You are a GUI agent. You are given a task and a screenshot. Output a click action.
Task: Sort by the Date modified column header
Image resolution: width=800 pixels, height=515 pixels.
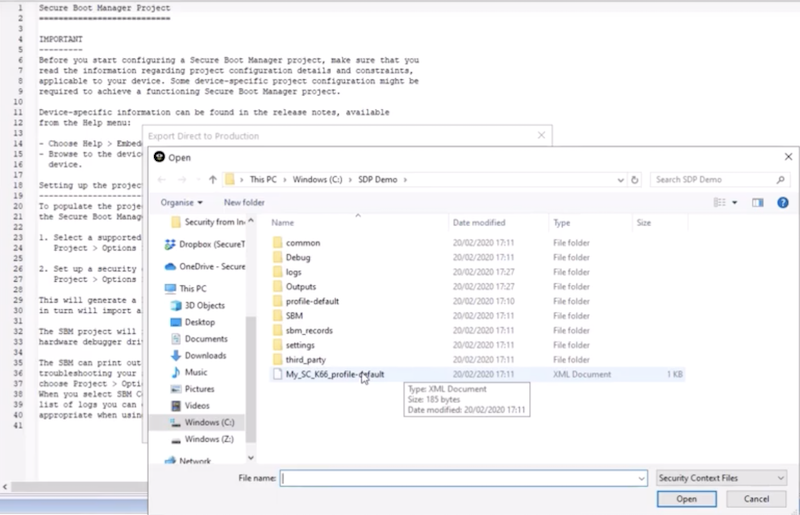(x=478, y=223)
